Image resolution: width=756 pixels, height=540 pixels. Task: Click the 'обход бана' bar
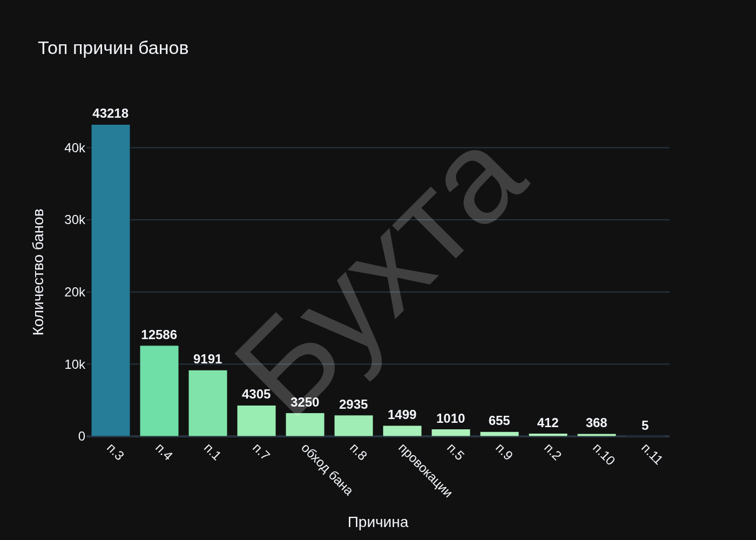coord(305,424)
